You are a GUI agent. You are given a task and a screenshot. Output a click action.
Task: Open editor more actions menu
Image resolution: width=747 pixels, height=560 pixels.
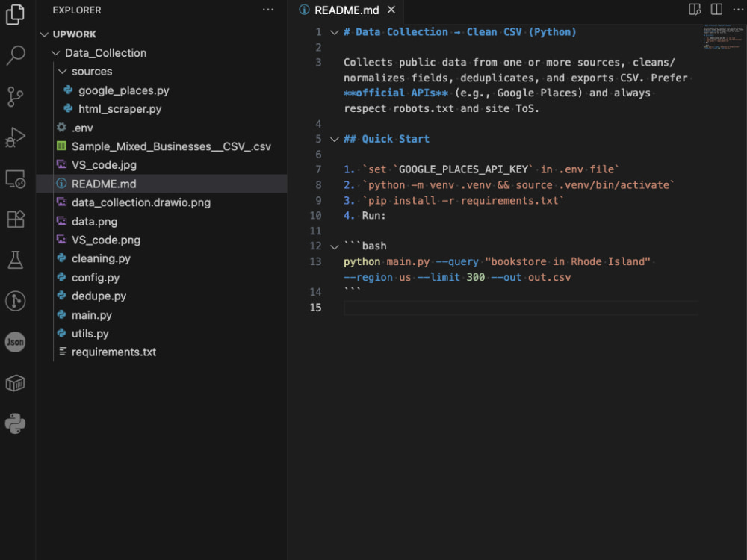pyautogui.click(x=738, y=10)
